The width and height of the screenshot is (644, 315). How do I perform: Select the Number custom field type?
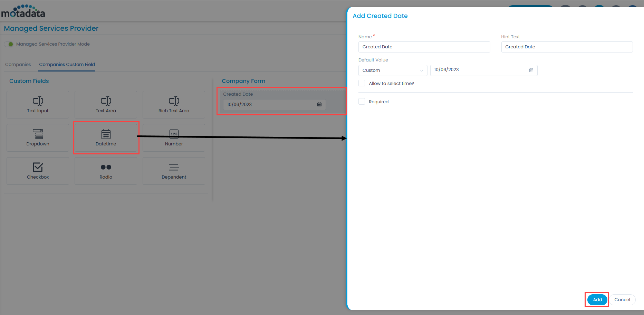click(174, 137)
